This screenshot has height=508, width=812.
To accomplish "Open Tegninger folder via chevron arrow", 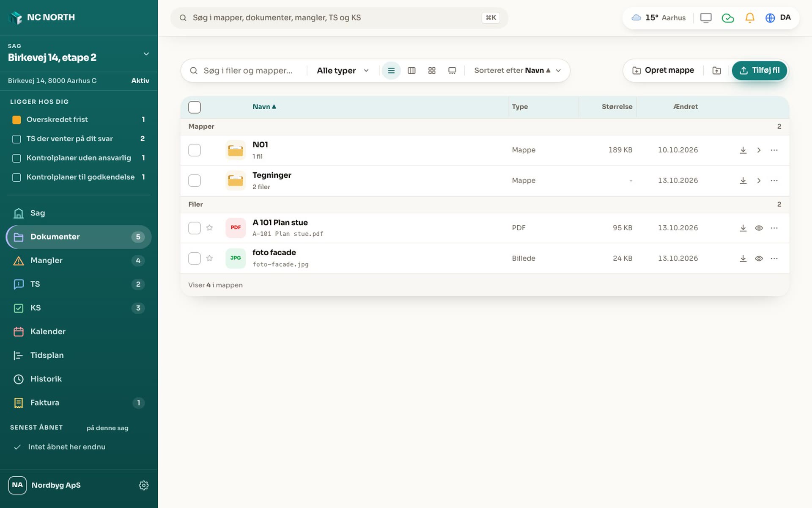I will (759, 181).
